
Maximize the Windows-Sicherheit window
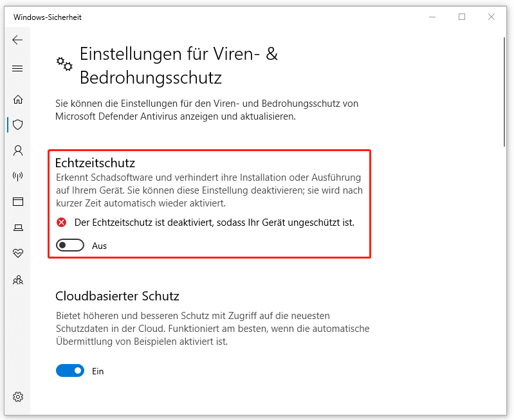coord(462,17)
